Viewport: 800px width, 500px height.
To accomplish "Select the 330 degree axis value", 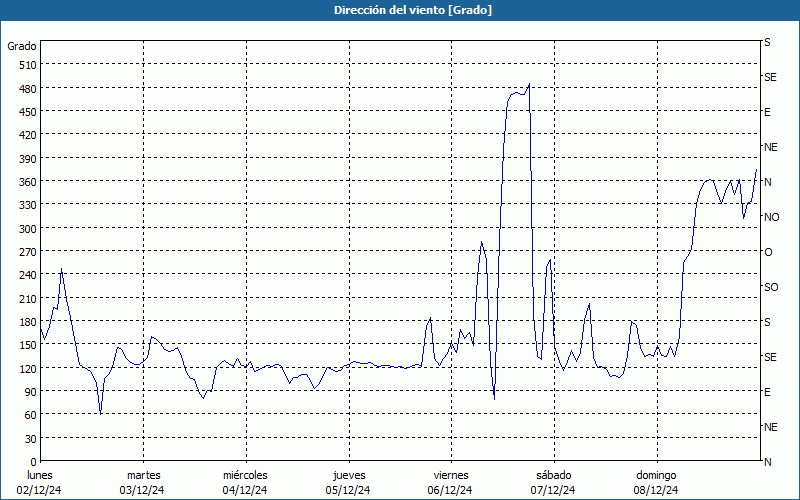I will (28, 205).
